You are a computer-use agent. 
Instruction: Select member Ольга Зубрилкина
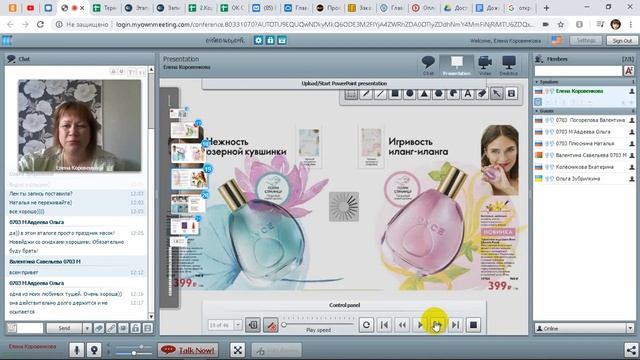(x=584, y=179)
